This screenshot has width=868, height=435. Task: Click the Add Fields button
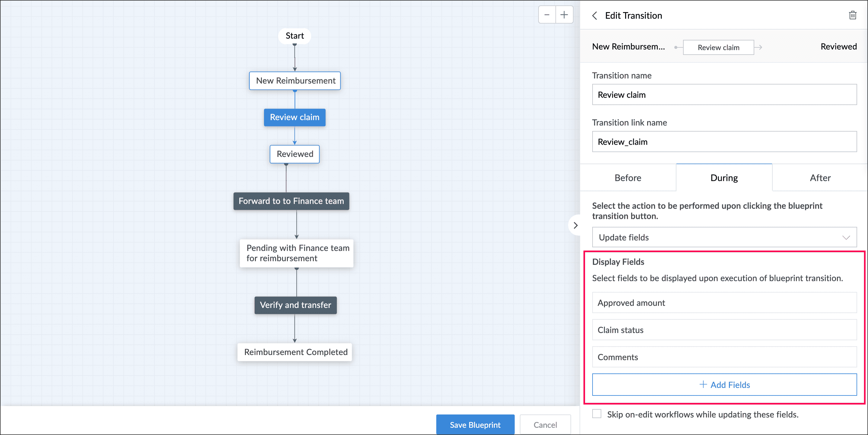click(724, 384)
